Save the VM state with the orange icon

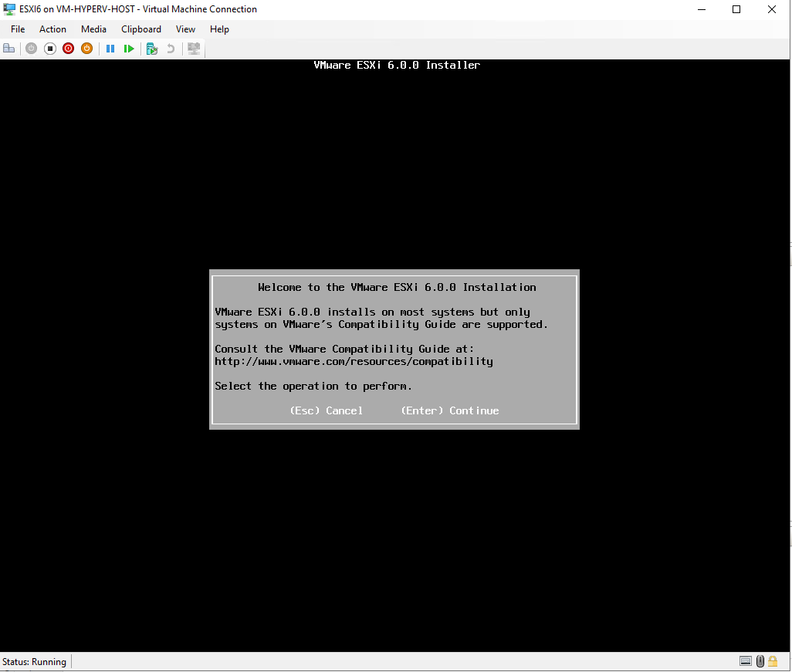click(x=87, y=49)
